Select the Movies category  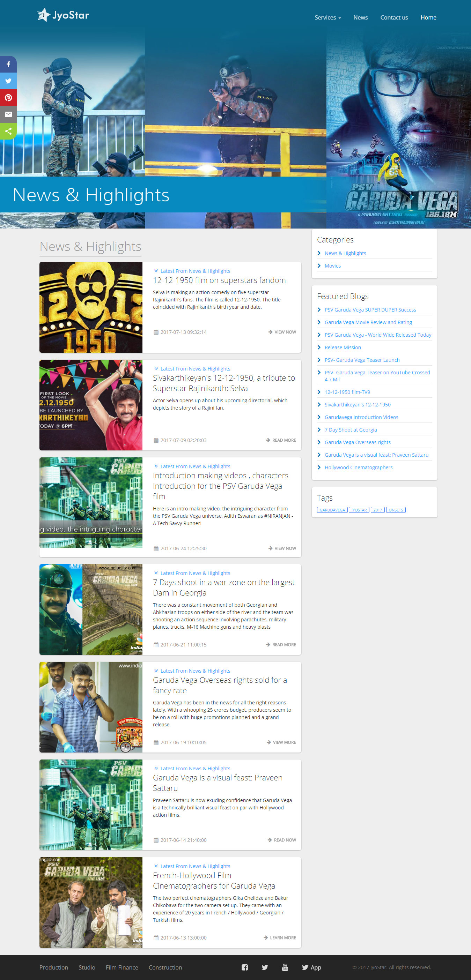point(332,265)
